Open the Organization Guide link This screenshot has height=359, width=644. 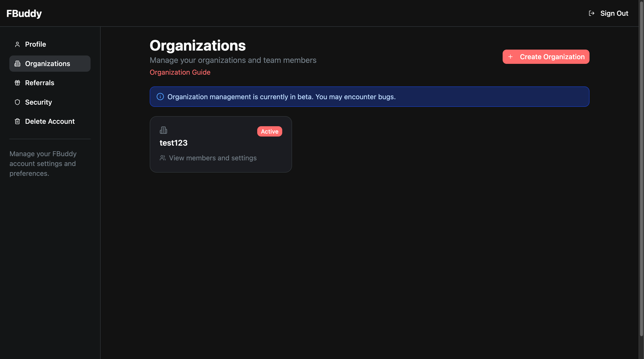(x=180, y=72)
